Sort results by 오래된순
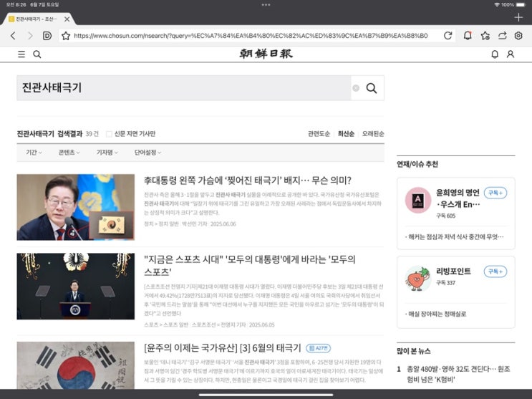Viewport: 532px width, 399px height. click(373, 134)
